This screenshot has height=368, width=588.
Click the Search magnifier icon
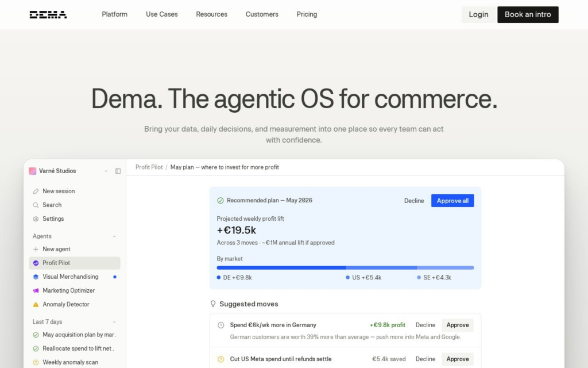36,205
